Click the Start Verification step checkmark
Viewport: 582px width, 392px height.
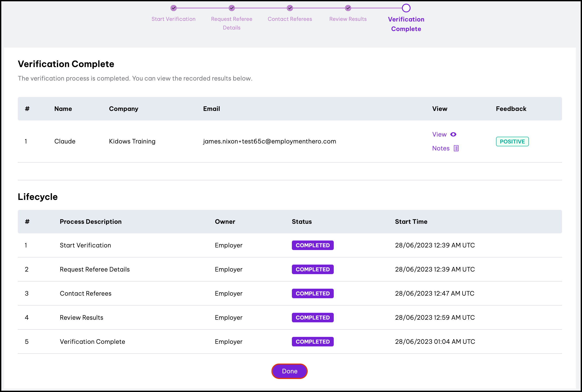[x=174, y=8]
